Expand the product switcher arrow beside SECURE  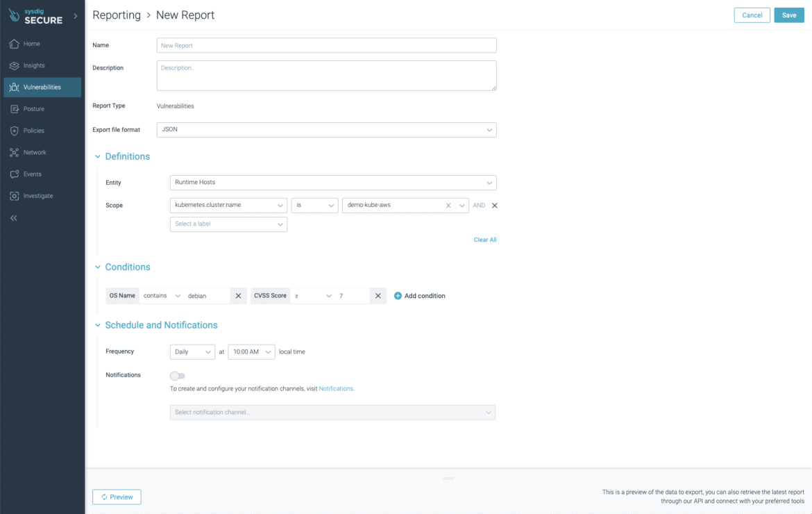76,16
